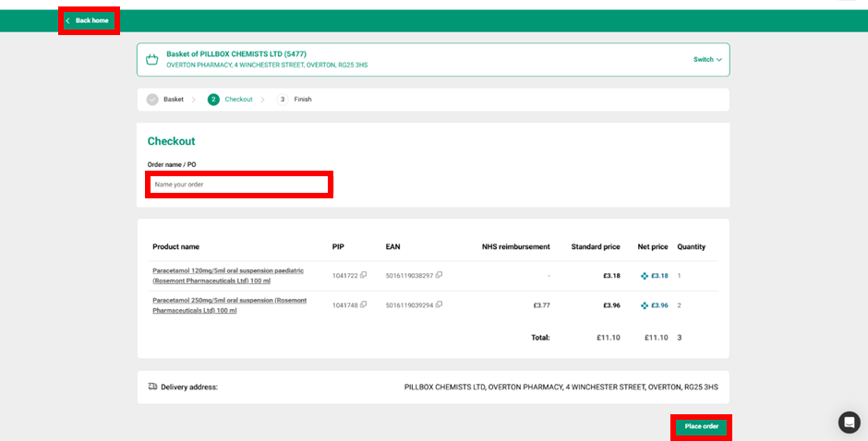The width and height of the screenshot is (868, 441).
Task: Select the Checkout step
Action: point(238,100)
